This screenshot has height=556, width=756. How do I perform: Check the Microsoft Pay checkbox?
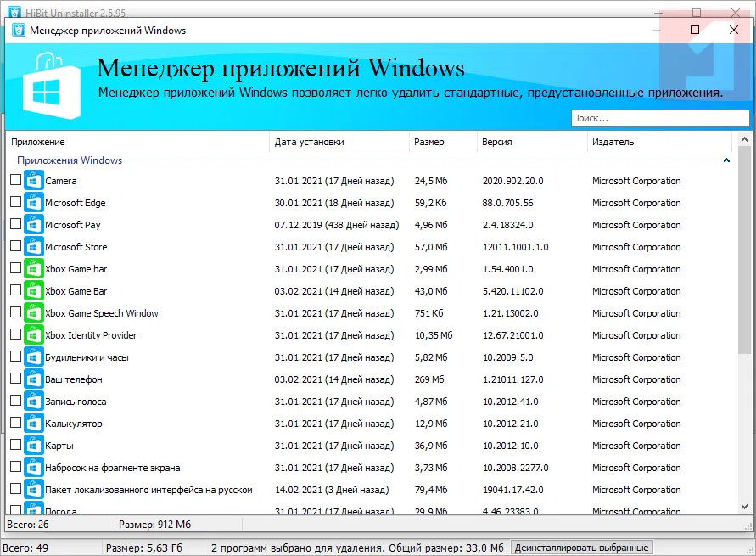pos(15,224)
